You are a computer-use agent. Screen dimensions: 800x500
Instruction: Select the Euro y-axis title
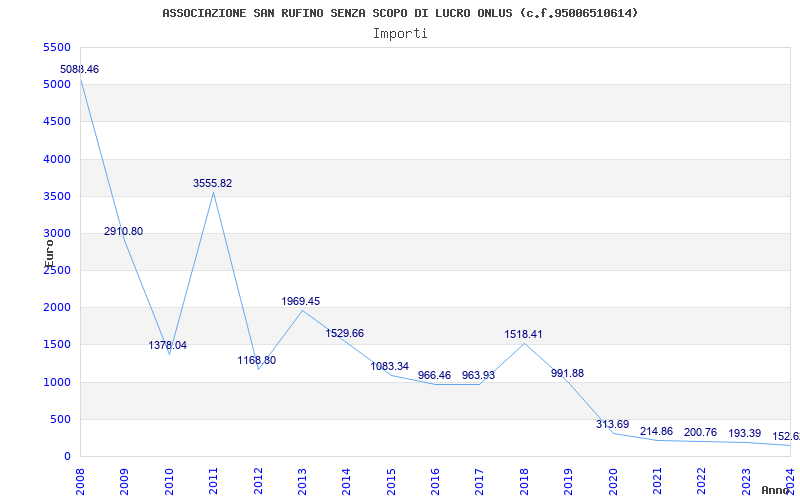click(x=49, y=253)
